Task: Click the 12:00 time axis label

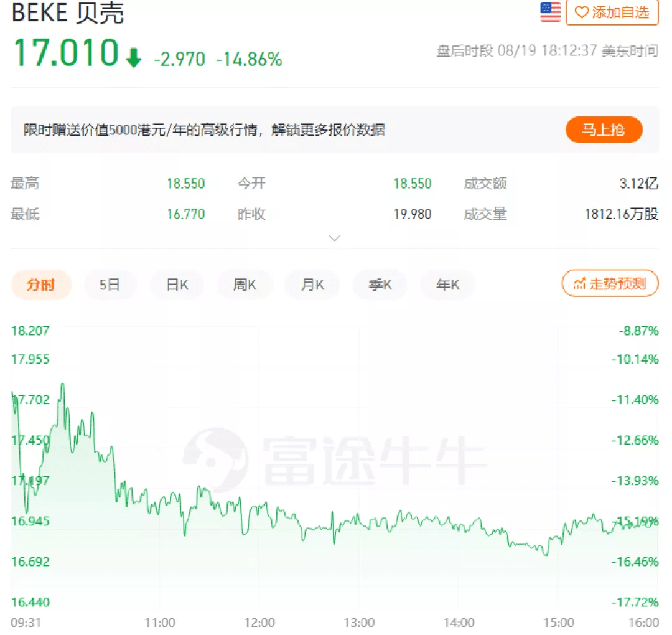Action: 259,622
